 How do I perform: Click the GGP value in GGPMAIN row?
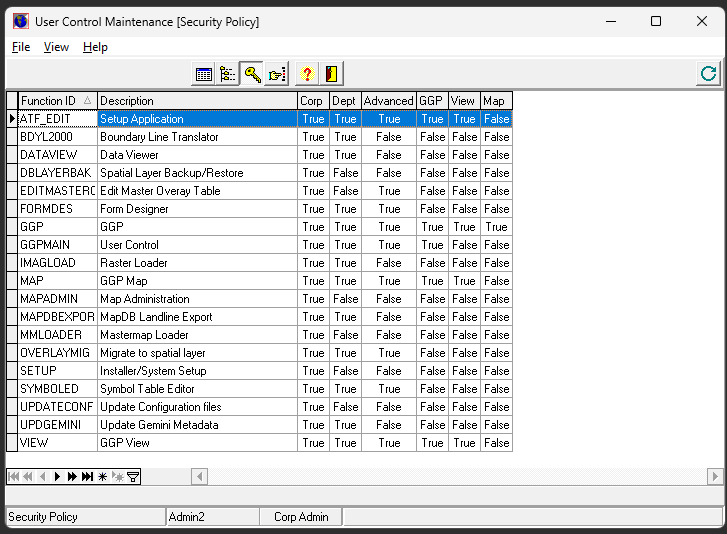tap(432, 245)
